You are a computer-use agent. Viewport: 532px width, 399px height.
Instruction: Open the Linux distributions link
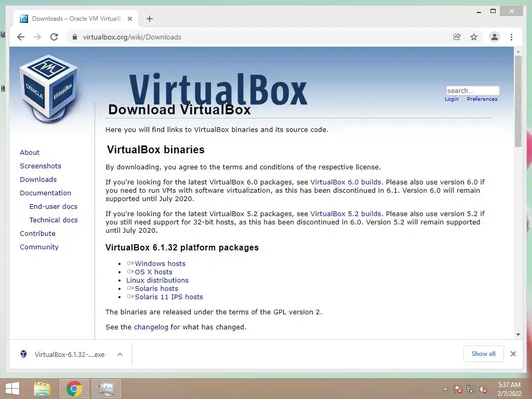click(x=157, y=280)
